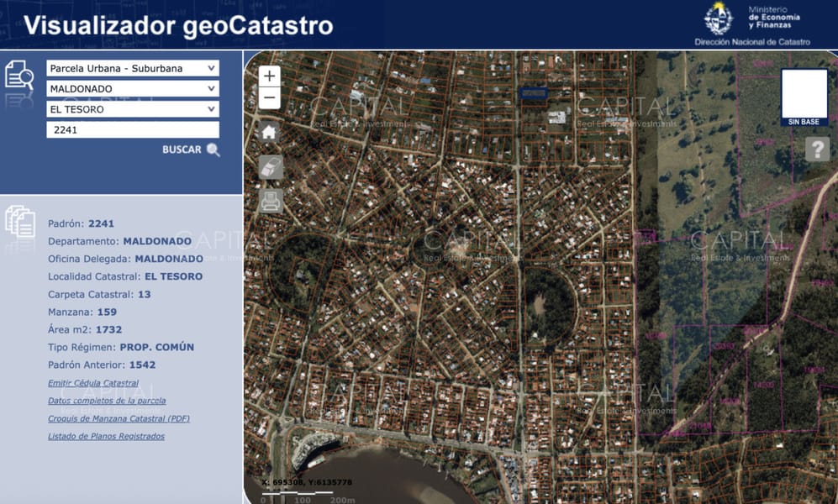Print the current map view
Viewport: 838px width, 504px height.
point(271,202)
